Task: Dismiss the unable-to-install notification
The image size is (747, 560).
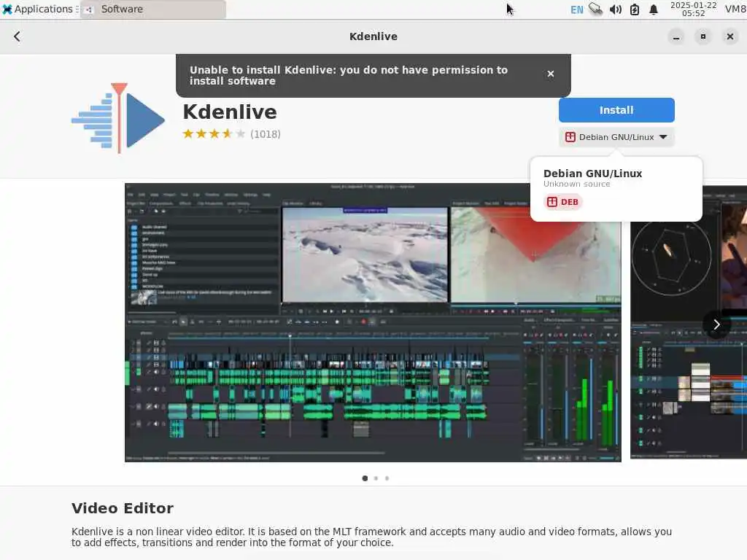Action: (x=551, y=74)
